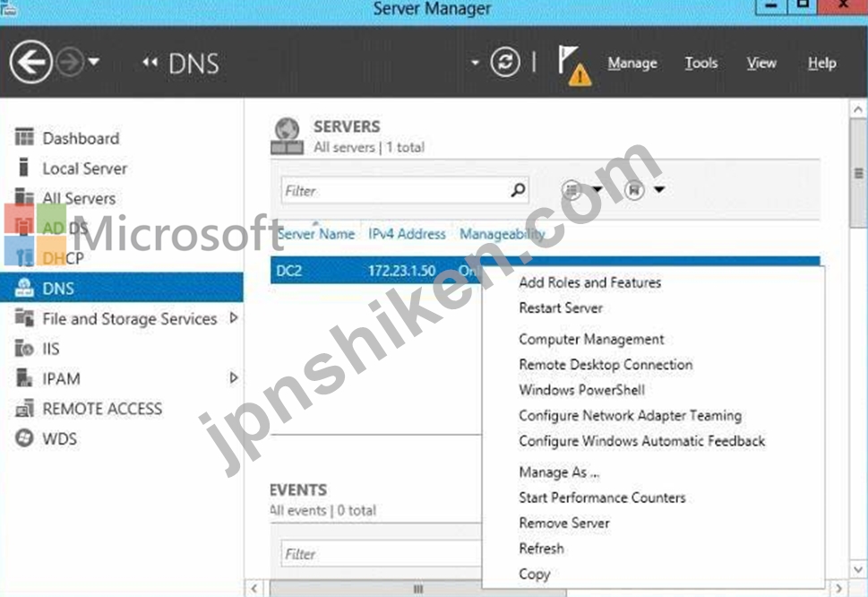Image resolution: width=868 pixels, height=597 pixels.
Task: Click the IPAM role icon
Action: tap(24, 377)
